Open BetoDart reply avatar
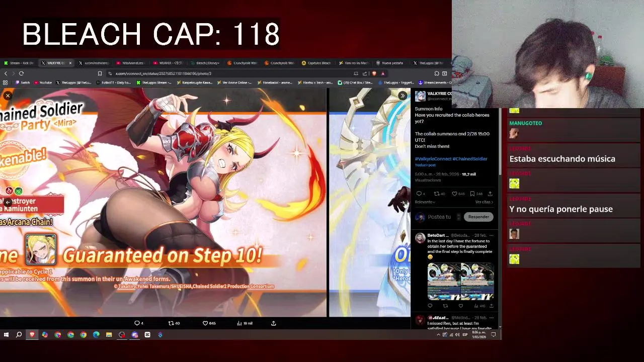Viewport: 644px width, 362px height. [420, 238]
